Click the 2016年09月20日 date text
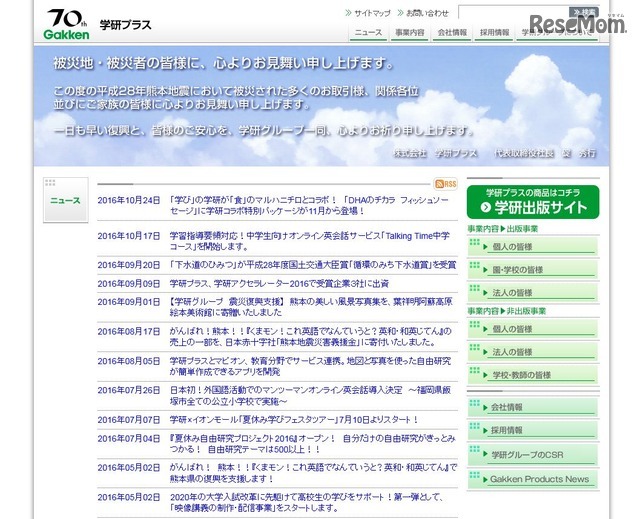Image resolution: width=640 pixels, height=519 pixels. 129,265
